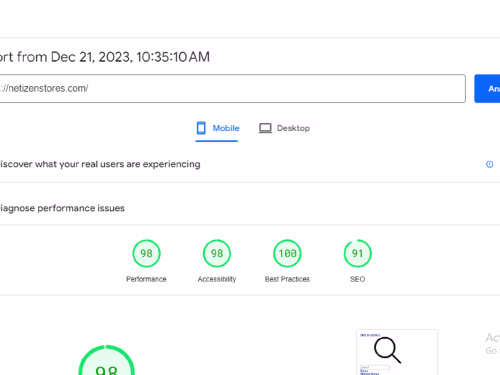The height and width of the screenshot is (375, 500).
Task: Click the Best Practices label
Action: tap(287, 279)
